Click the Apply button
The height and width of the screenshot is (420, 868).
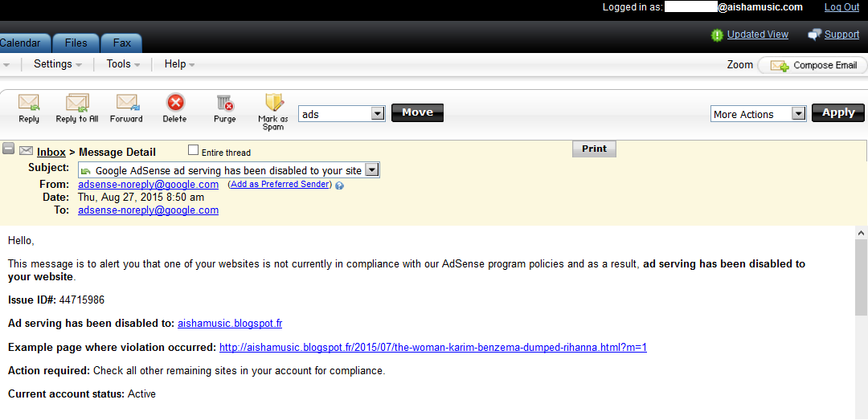(x=838, y=113)
